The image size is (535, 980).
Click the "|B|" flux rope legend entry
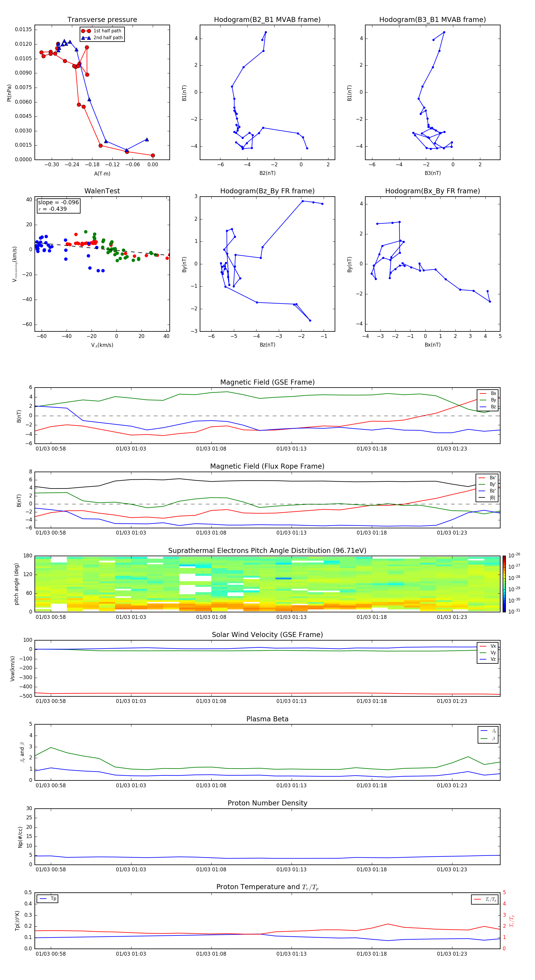coord(487,498)
